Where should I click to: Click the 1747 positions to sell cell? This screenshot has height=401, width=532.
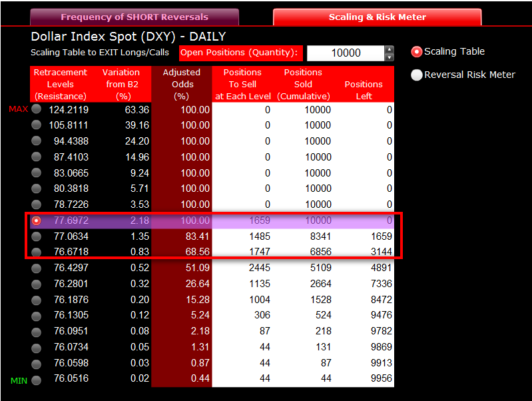260,252
